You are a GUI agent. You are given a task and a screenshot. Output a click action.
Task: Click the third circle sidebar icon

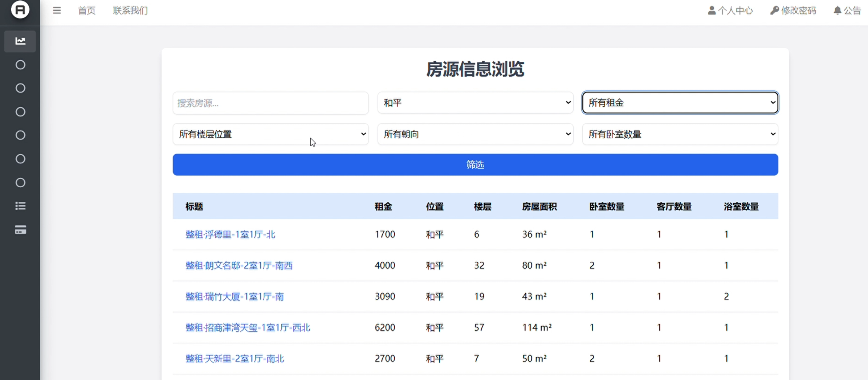tap(20, 112)
